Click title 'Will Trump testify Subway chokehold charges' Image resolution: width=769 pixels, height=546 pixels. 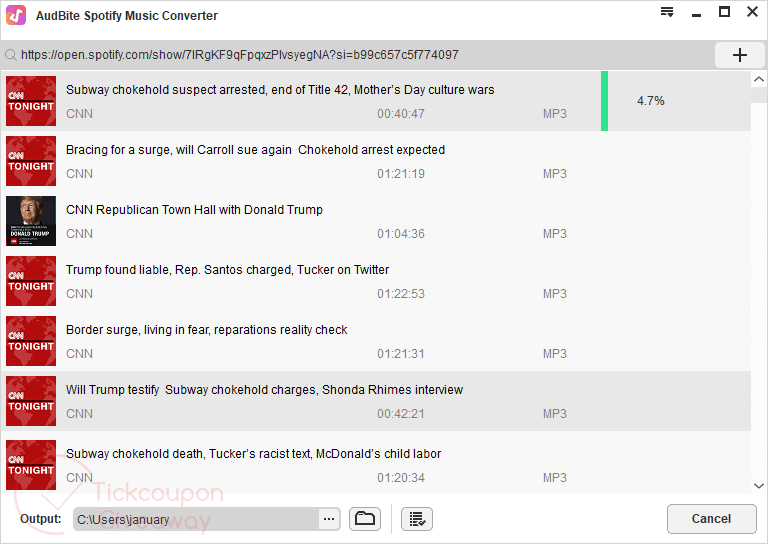click(264, 390)
